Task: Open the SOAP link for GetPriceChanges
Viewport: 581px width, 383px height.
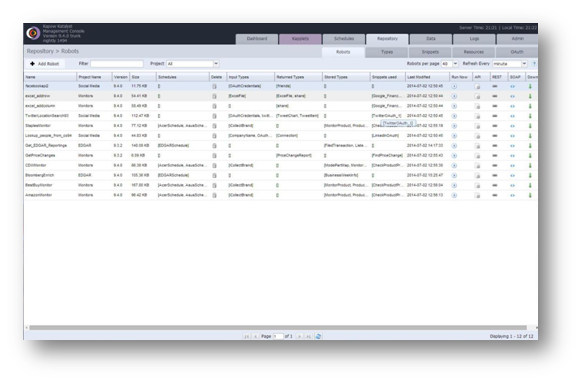Action: [x=512, y=156]
